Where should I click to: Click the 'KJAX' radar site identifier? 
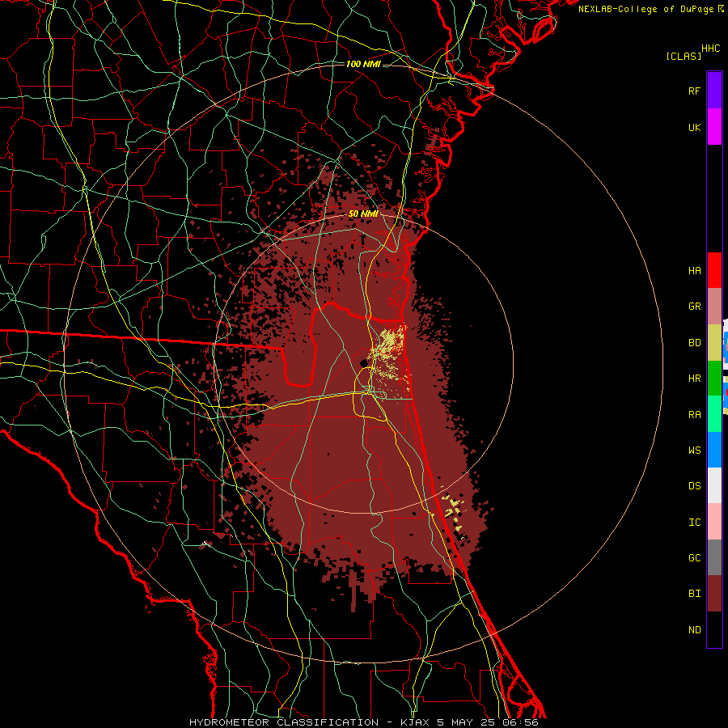pos(416,722)
